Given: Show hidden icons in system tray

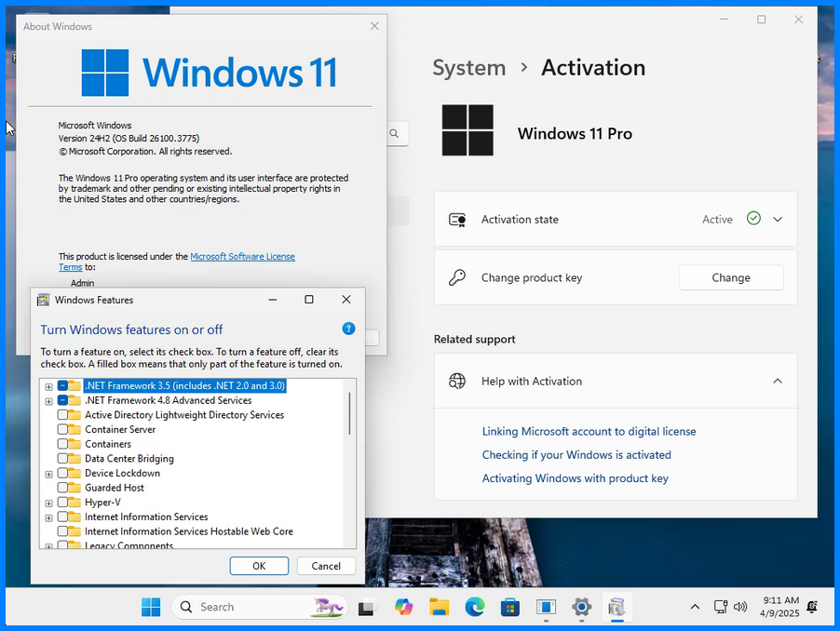Looking at the screenshot, I should click(695, 607).
